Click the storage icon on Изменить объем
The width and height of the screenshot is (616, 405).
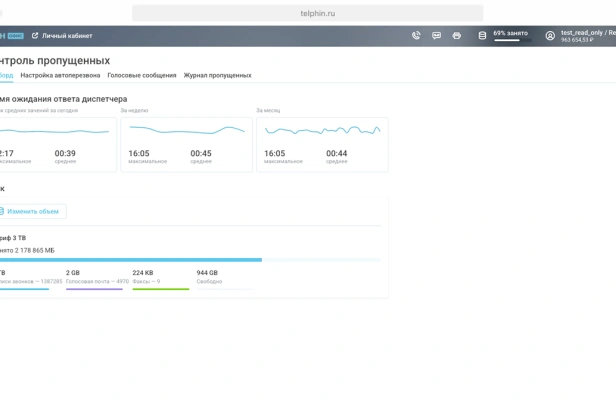(1, 211)
